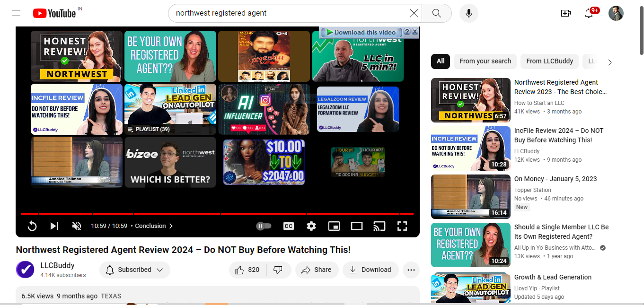Open more actions ellipsis menu
The width and height of the screenshot is (644, 305).
411,270
